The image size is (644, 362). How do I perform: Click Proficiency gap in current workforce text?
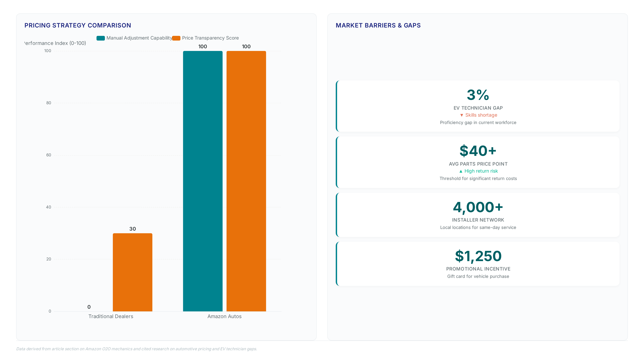[x=478, y=123]
